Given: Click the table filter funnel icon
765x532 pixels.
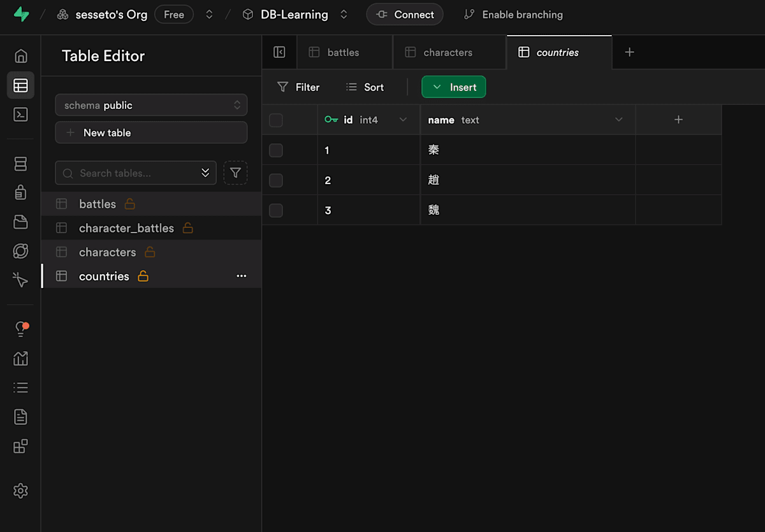Looking at the screenshot, I should pos(235,173).
